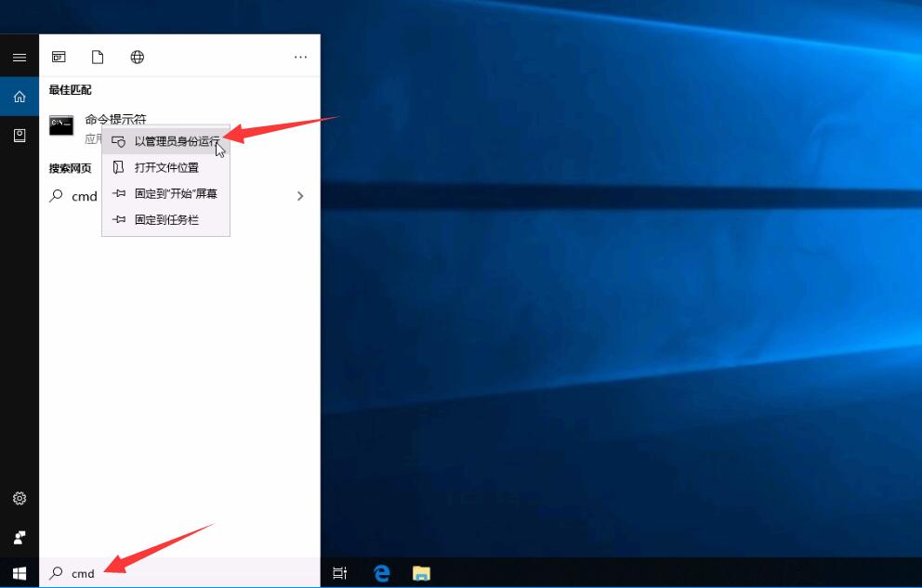The height and width of the screenshot is (588, 922).
Task: Expand the cmd web search chevron
Action: point(300,196)
